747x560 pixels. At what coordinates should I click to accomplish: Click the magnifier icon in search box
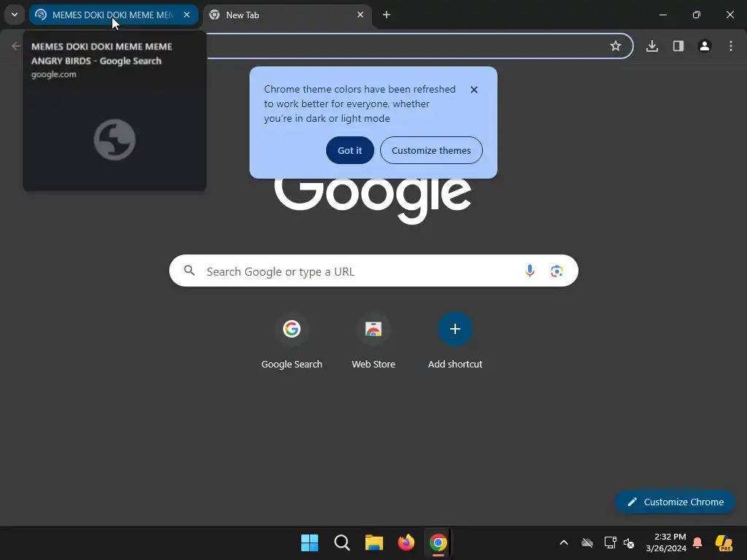[189, 271]
